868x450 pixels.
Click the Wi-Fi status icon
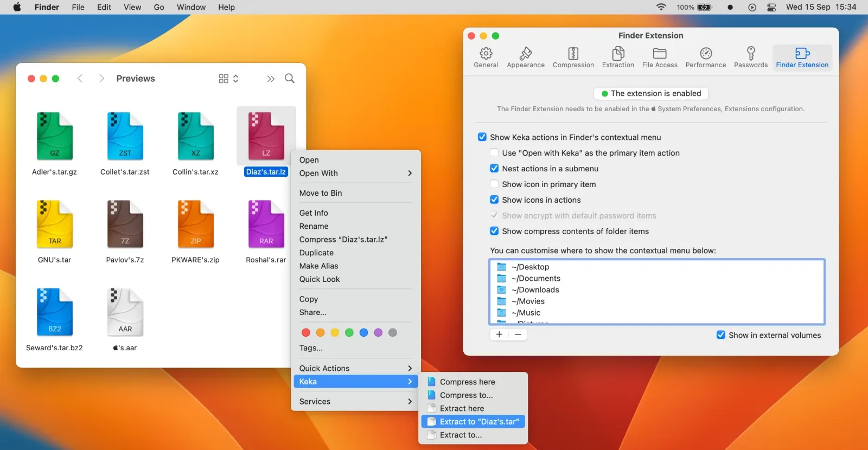click(661, 7)
